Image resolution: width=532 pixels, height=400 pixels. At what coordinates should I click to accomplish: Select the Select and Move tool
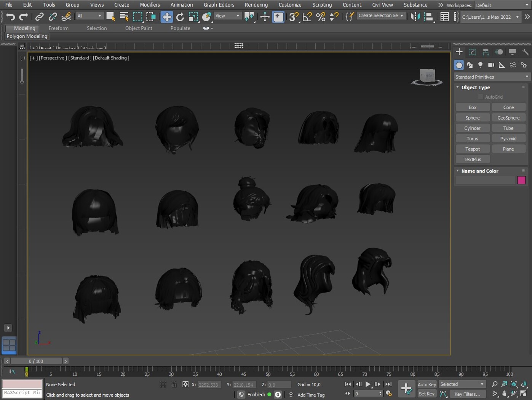tap(166, 17)
